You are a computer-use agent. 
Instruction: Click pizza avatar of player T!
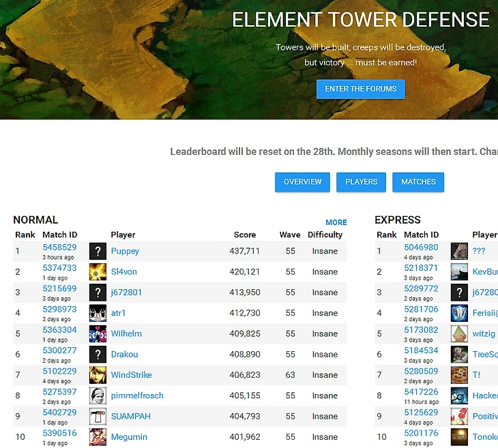459,375
